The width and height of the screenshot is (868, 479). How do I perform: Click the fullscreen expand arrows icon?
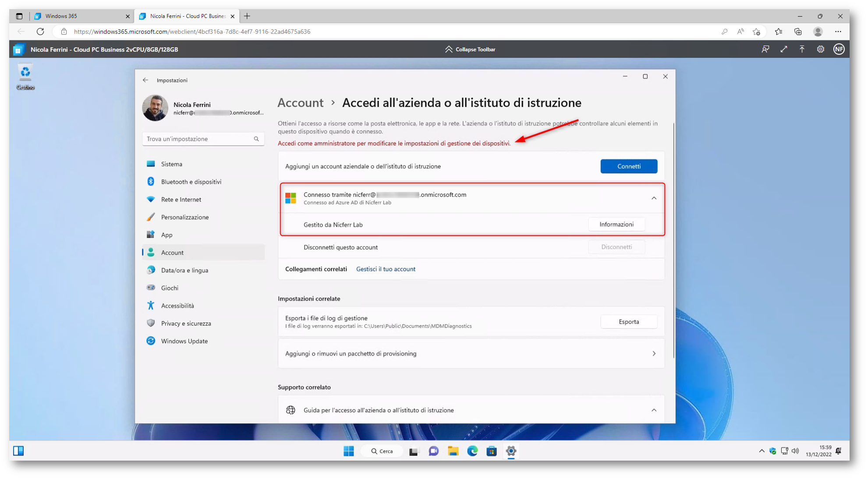[x=783, y=49]
